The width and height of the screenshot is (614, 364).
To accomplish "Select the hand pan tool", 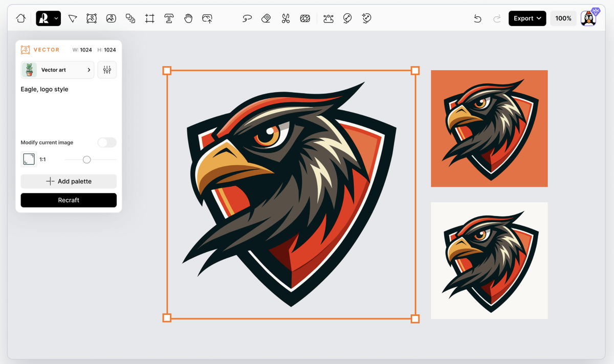I will coord(188,18).
